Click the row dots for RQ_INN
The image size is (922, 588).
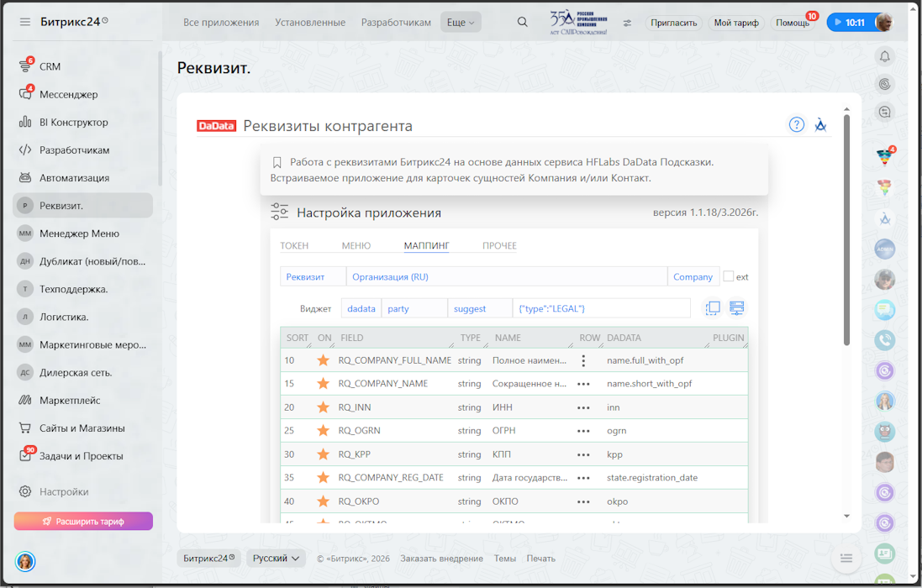point(583,407)
